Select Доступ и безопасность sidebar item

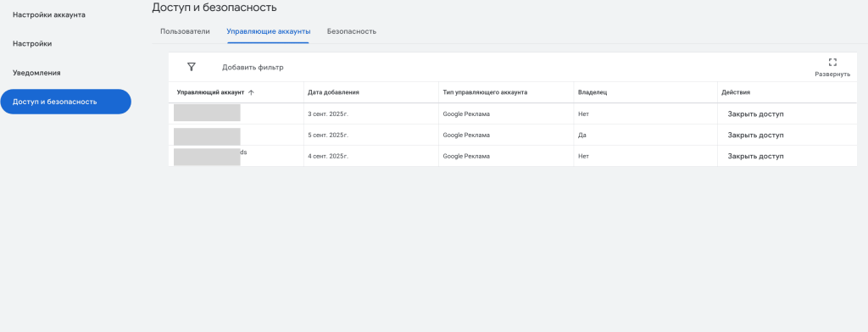65,102
